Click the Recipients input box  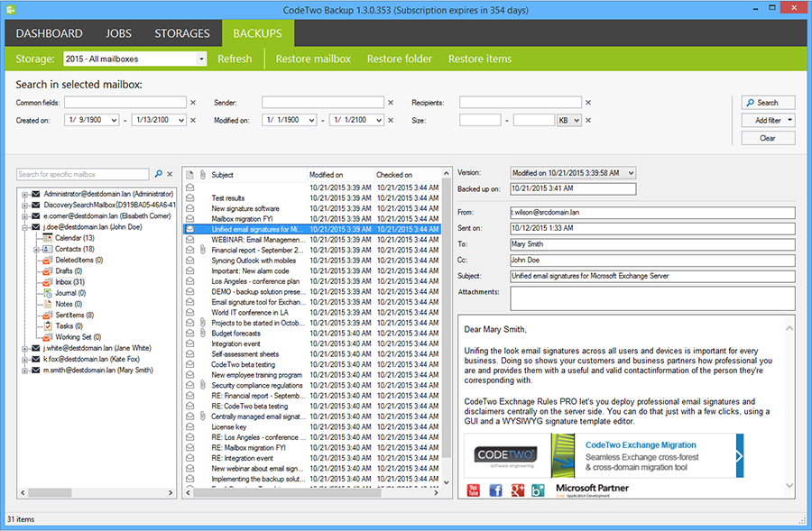point(521,103)
